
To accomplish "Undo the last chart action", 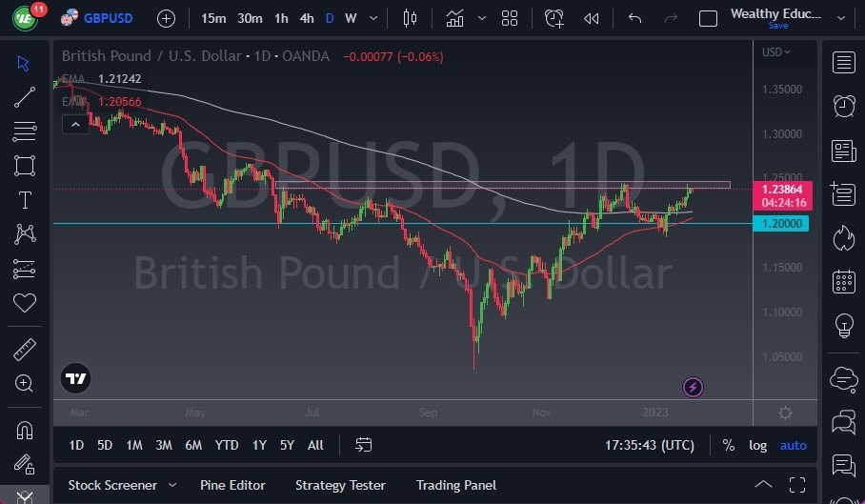I will [x=635, y=18].
